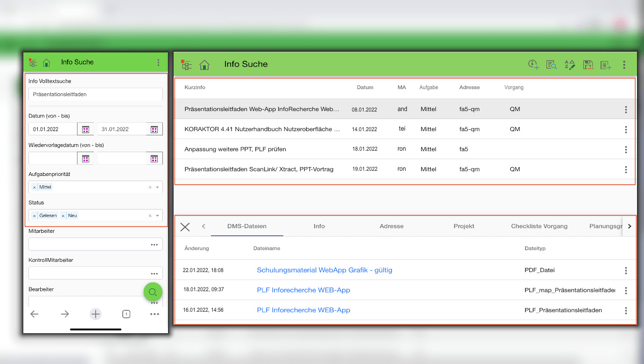Click the add info icon in toolbar
This screenshot has width=644, height=364.
point(533,65)
